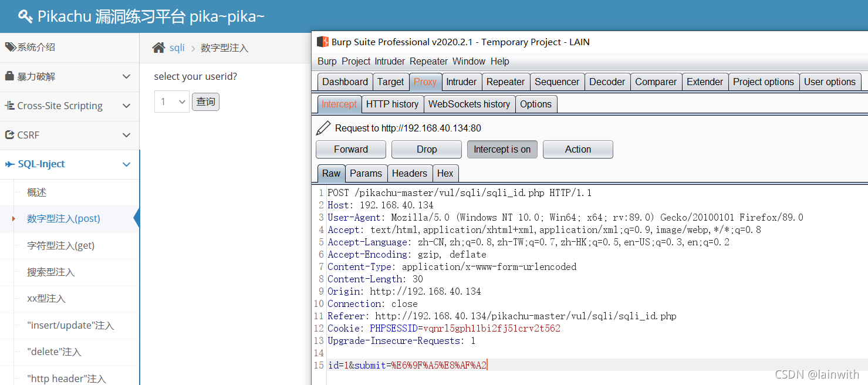Switch to the Intruder tab

(461, 82)
